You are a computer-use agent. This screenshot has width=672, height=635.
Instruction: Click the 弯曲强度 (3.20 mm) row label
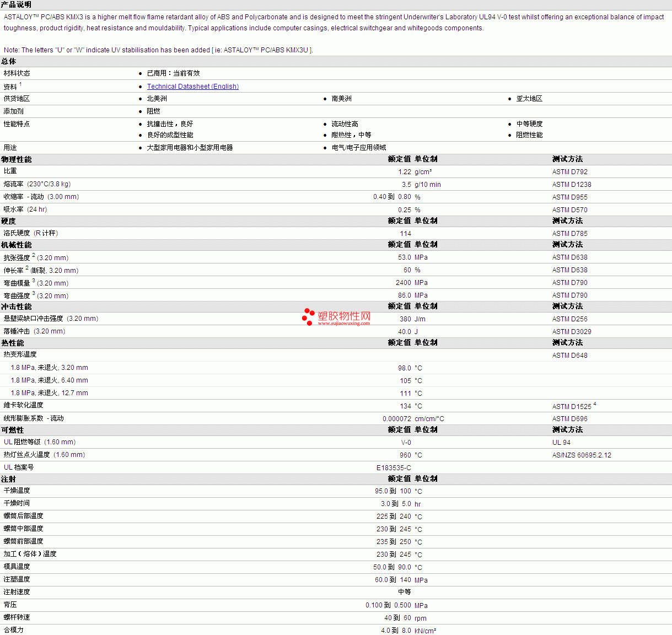coord(36,295)
